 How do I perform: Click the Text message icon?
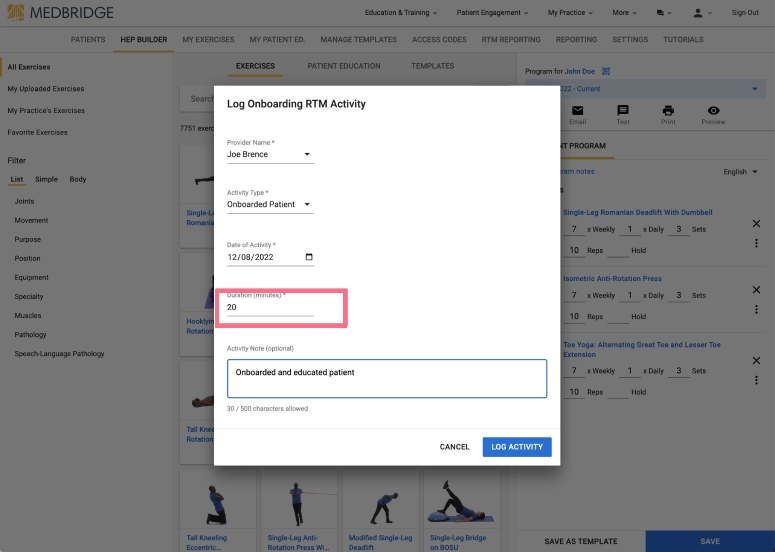click(623, 110)
